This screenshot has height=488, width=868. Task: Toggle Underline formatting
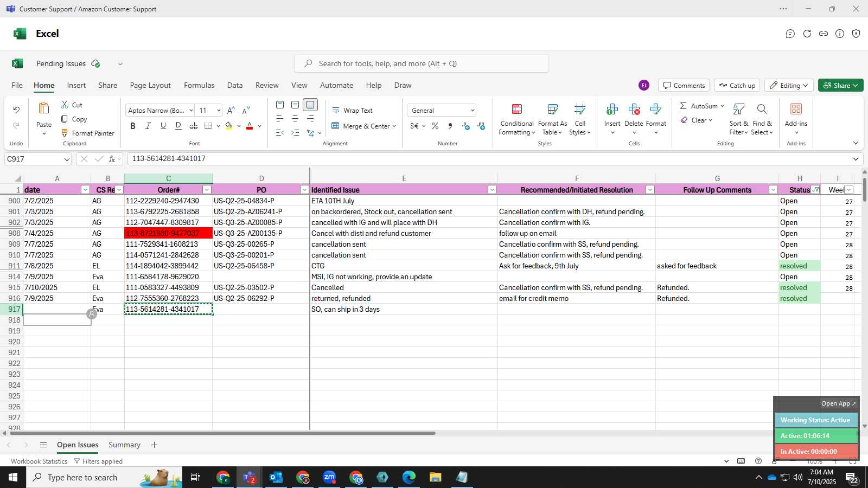[163, 126]
